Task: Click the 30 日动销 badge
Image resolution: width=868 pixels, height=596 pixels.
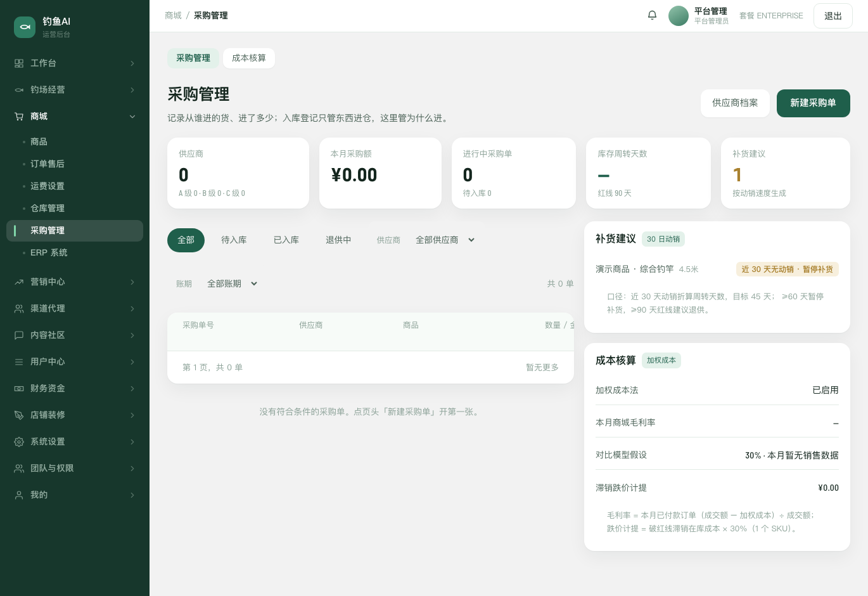Action: pyautogui.click(x=663, y=239)
